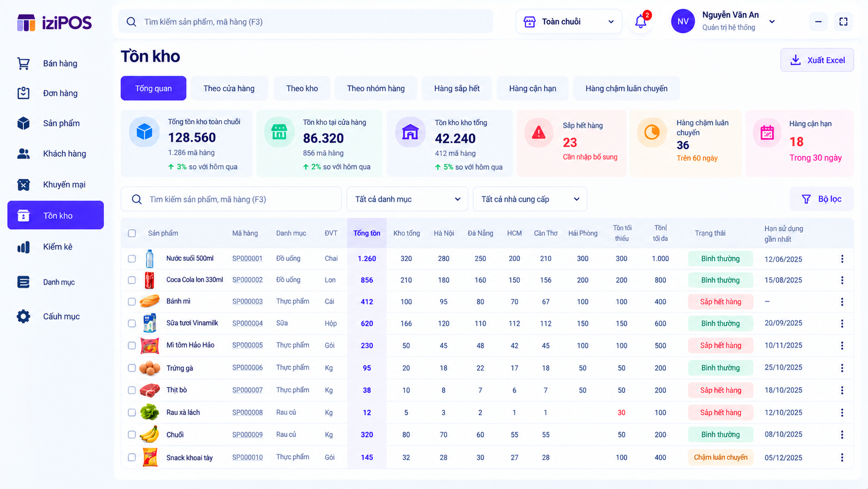Open three-dot menu for Snack khoai tây
Image resolution: width=868 pixels, height=489 pixels.
pos(842,457)
